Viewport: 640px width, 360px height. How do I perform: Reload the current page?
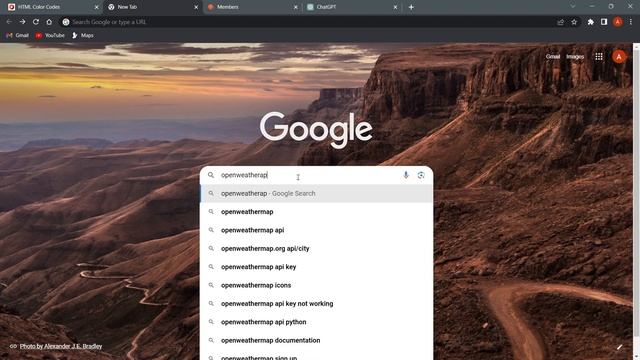[36, 22]
